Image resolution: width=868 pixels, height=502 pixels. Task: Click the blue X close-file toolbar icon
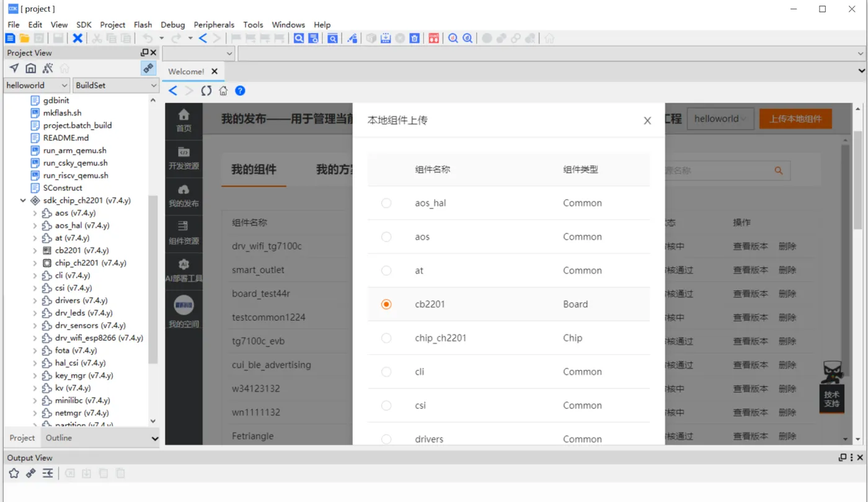coord(77,38)
